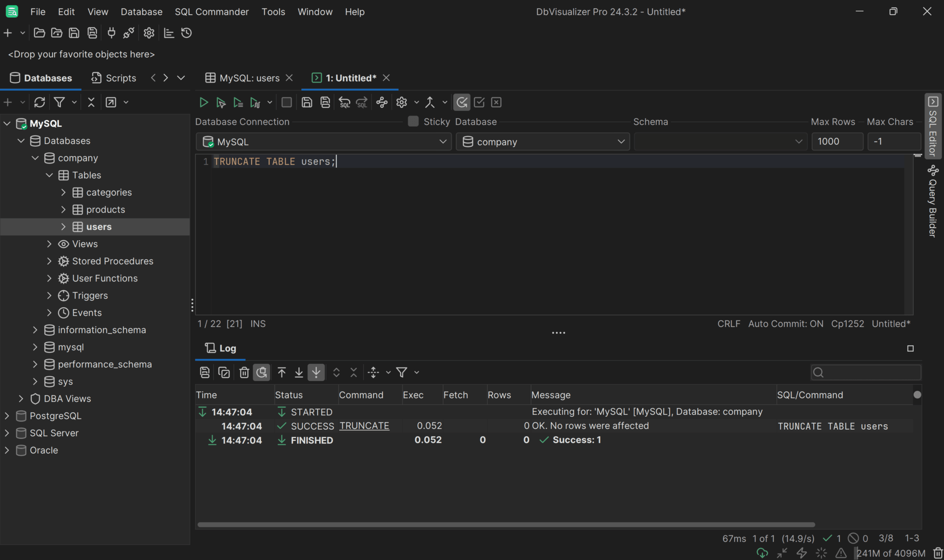Toggle scroll-to-bottom in the Log toolbar

[316, 372]
